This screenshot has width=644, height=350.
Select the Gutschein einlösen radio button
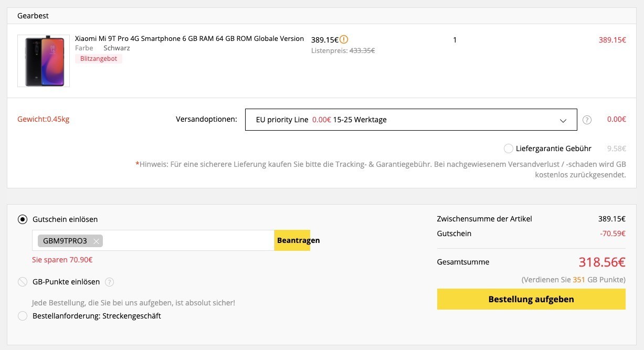(23, 219)
